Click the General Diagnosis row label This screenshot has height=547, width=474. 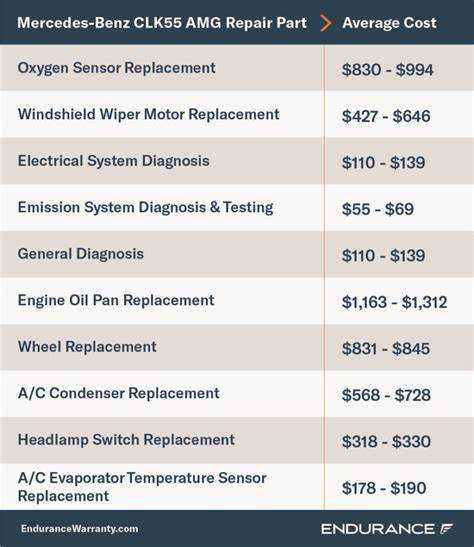[x=81, y=254]
